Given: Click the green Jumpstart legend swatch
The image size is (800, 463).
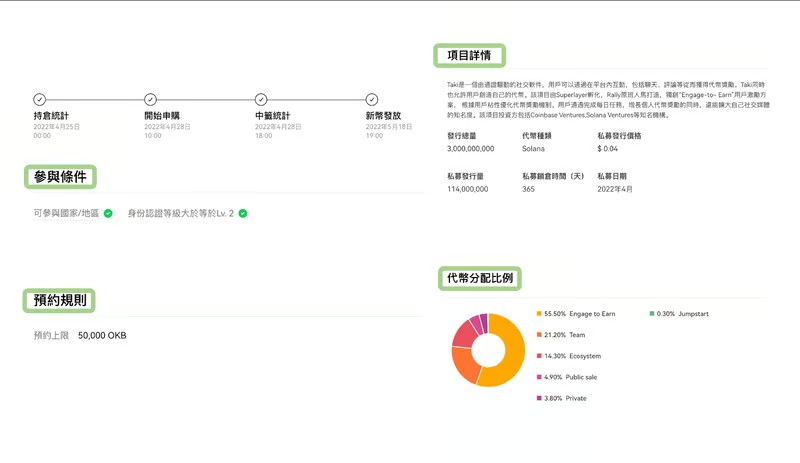Looking at the screenshot, I should pyautogui.click(x=652, y=314).
